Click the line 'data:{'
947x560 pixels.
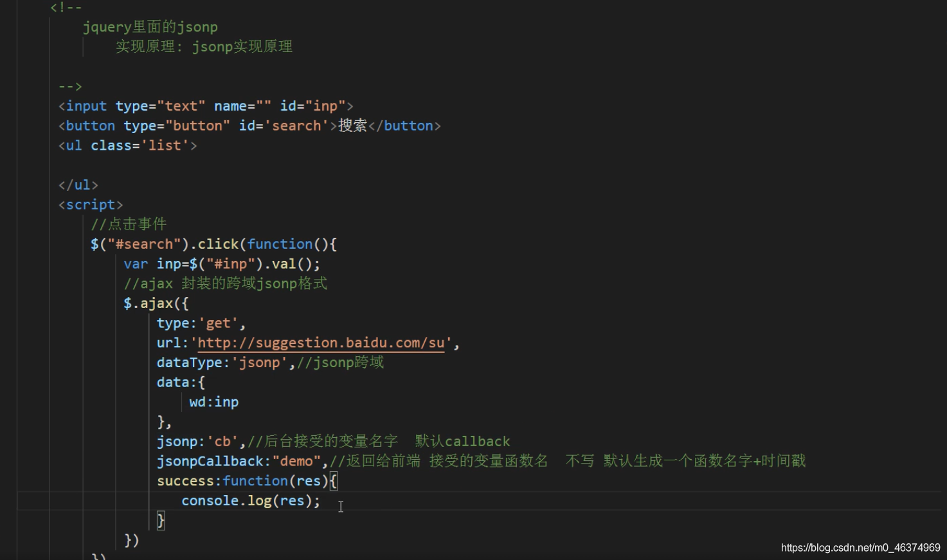(x=181, y=383)
